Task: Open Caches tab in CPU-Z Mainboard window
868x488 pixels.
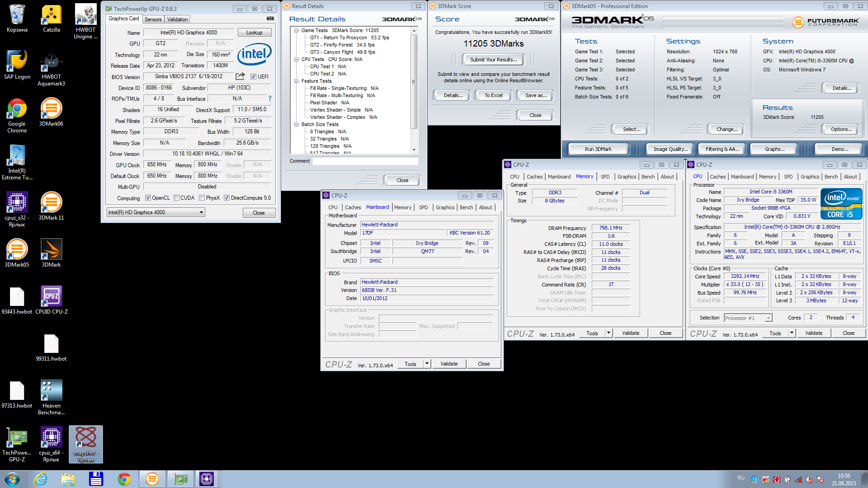Action: click(x=353, y=207)
